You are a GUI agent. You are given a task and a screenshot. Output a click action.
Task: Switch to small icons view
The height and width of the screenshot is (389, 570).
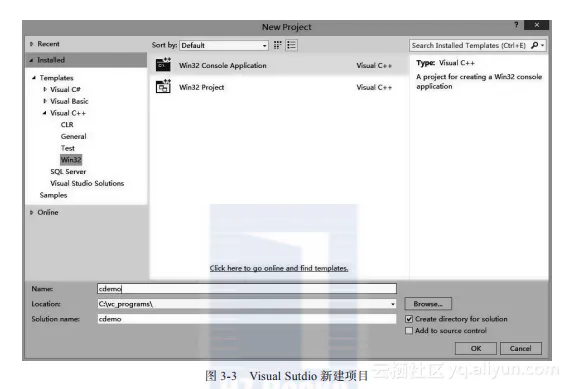[278, 45]
